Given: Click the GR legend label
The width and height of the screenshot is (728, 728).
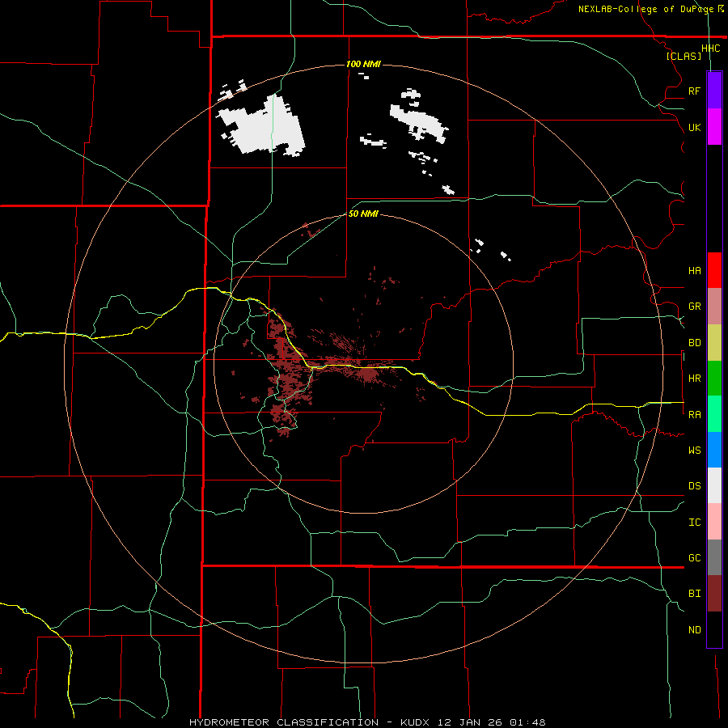Looking at the screenshot, I should tap(694, 307).
